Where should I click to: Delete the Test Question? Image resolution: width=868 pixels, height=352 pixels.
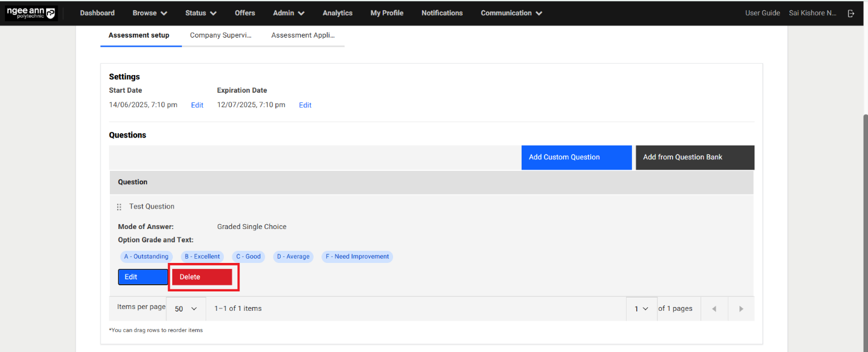202,277
